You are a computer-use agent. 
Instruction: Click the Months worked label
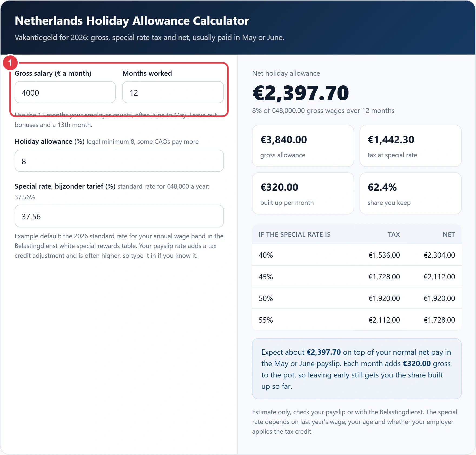click(147, 73)
